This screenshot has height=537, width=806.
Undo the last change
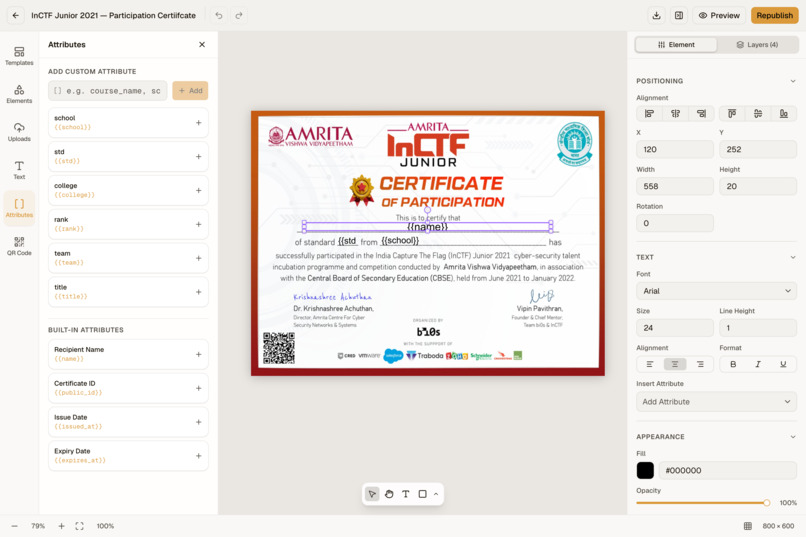click(x=219, y=15)
